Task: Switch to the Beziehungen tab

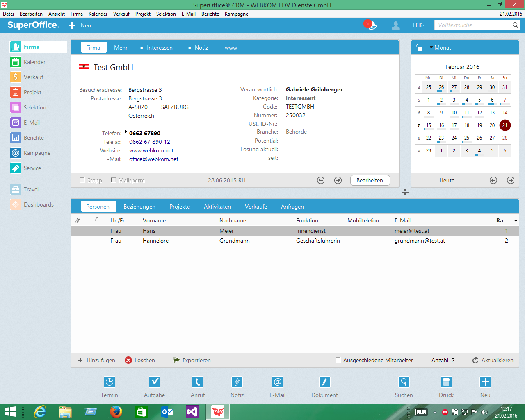Action: [139, 207]
